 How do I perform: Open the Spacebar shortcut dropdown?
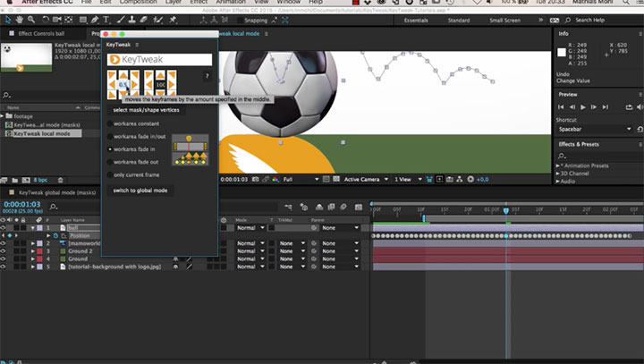pyautogui.click(x=594, y=129)
